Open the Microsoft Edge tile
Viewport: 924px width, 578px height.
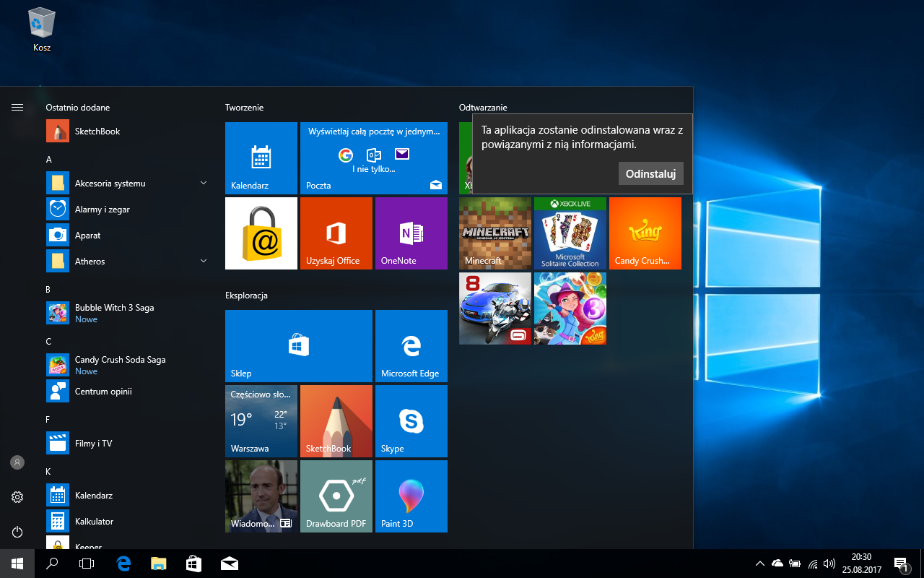pos(411,345)
